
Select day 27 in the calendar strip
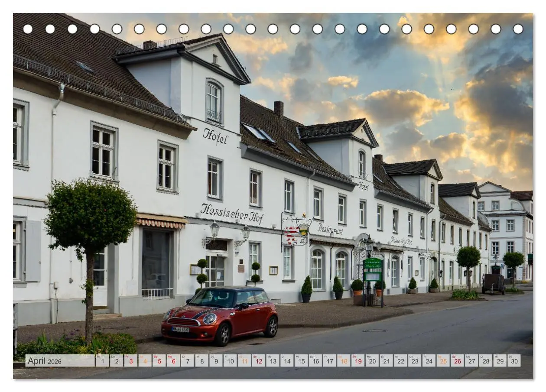point(471,361)
